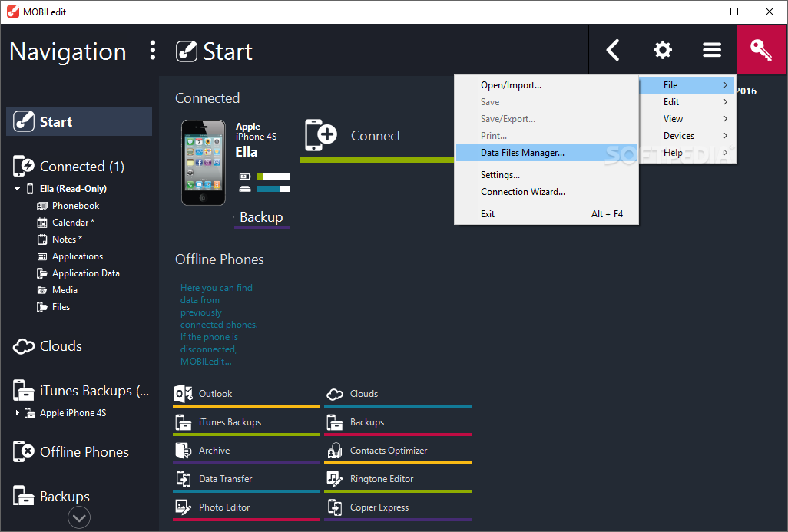Select the Ella device name text

(x=247, y=152)
